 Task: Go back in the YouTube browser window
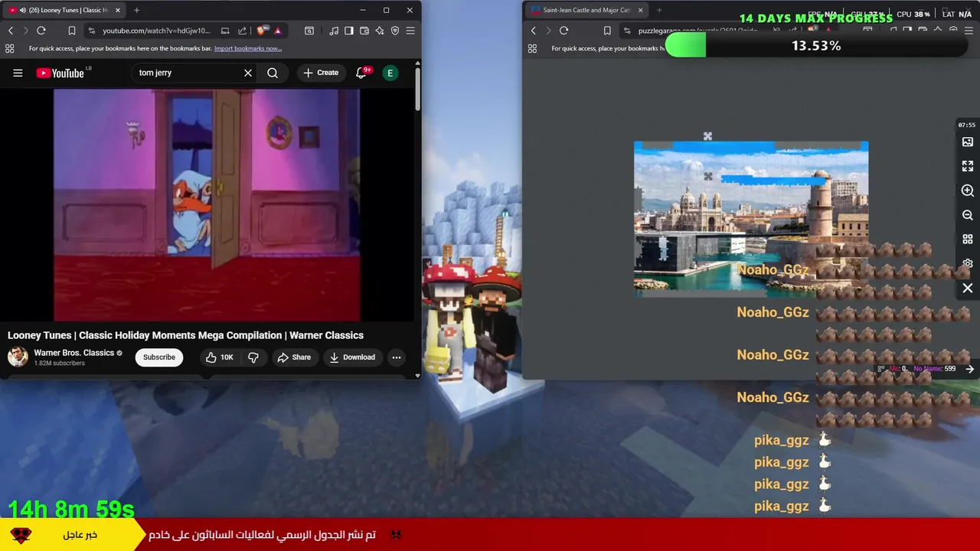click(x=11, y=31)
